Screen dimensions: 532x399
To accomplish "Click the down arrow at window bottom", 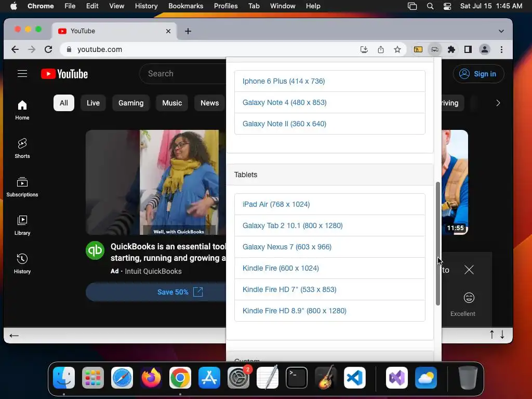I will point(502,335).
